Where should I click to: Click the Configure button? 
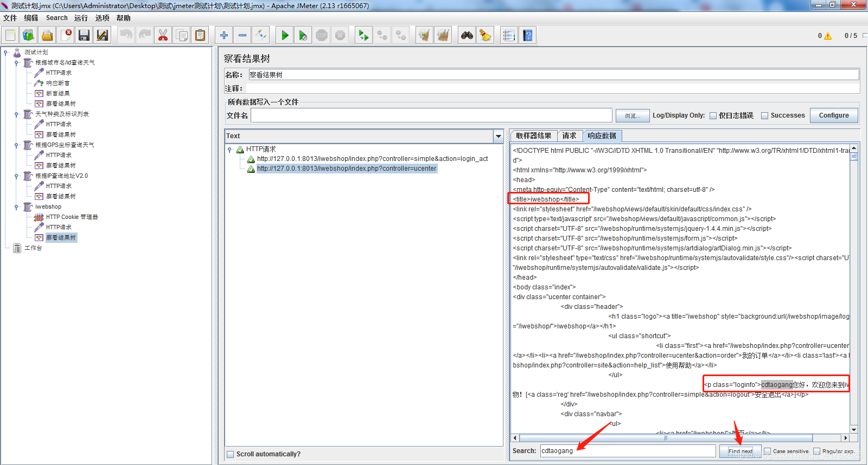[x=834, y=115]
